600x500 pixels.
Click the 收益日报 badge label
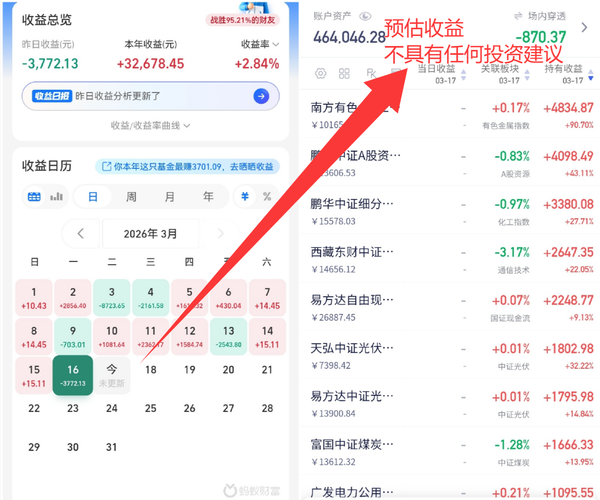coord(52,96)
